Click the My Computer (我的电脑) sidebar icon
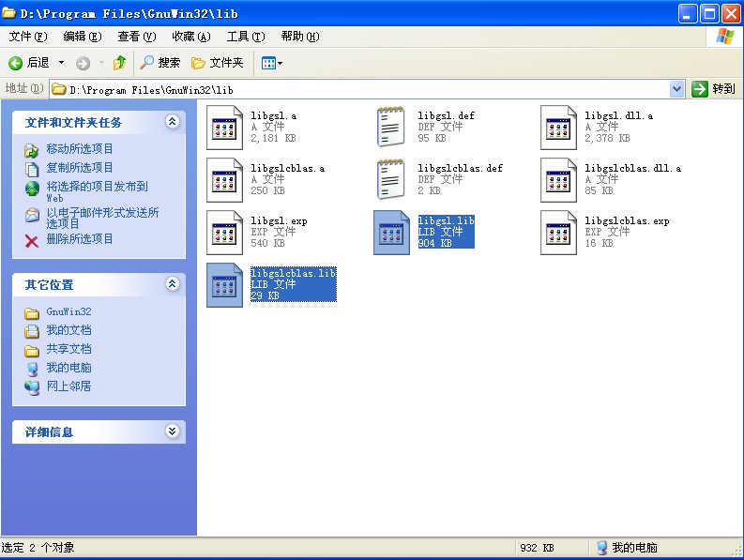744x560 pixels. (x=32, y=369)
